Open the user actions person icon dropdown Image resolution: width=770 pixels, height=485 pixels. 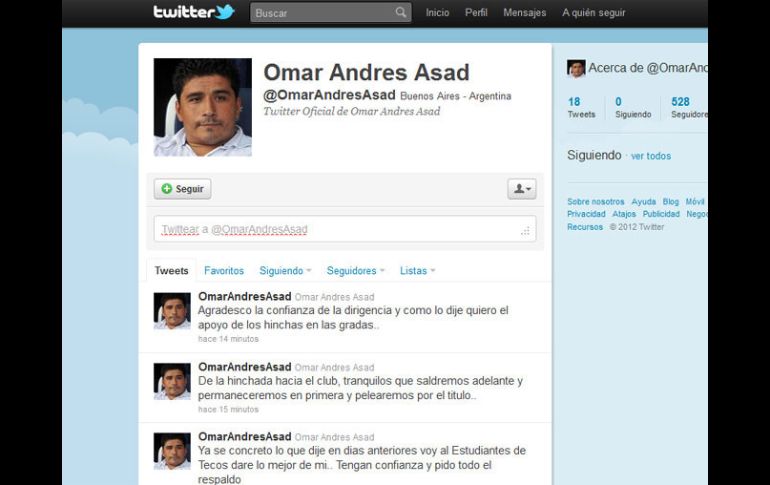tap(522, 189)
